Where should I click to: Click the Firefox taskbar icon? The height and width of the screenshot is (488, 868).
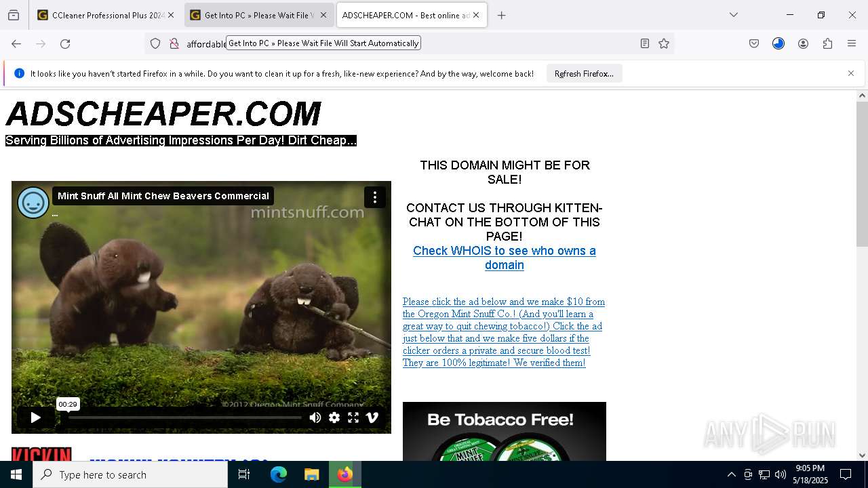[345, 474]
